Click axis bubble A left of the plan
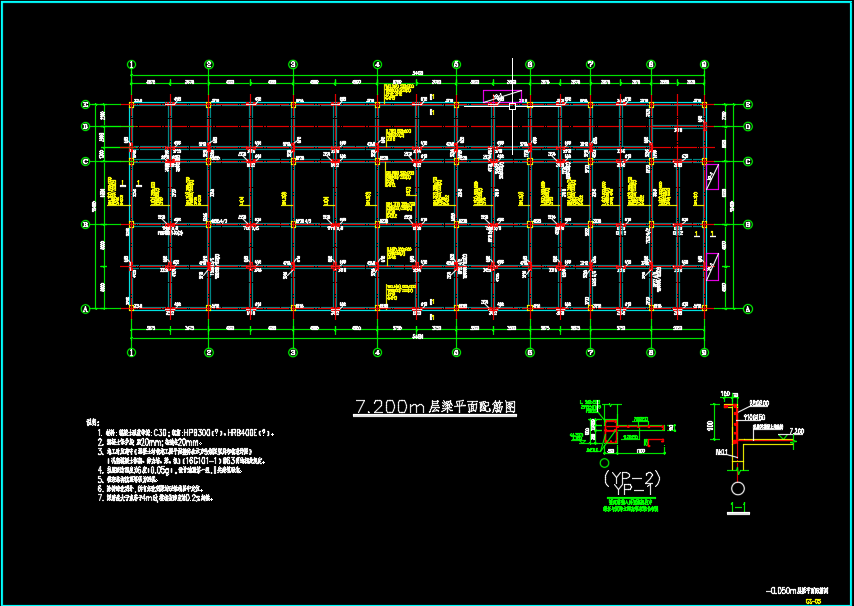The width and height of the screenshot is (854, 606). (x=86, y=309)
